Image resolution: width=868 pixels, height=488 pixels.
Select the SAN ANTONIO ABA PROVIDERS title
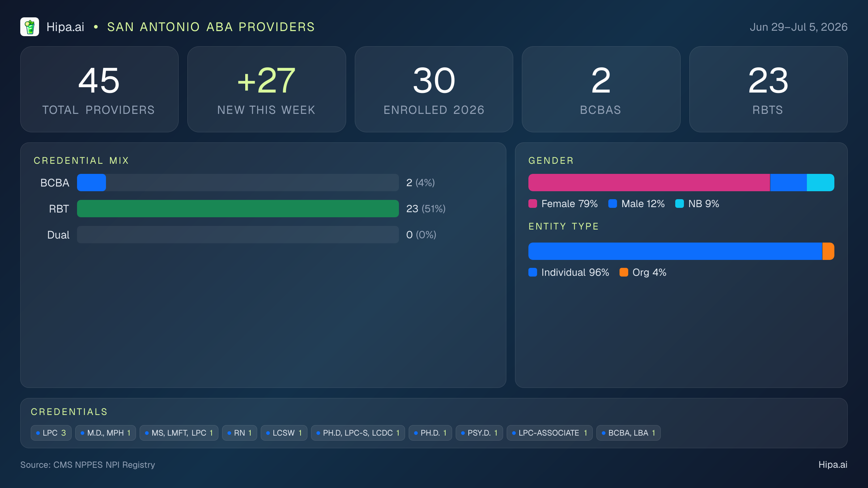click(211, 27)
